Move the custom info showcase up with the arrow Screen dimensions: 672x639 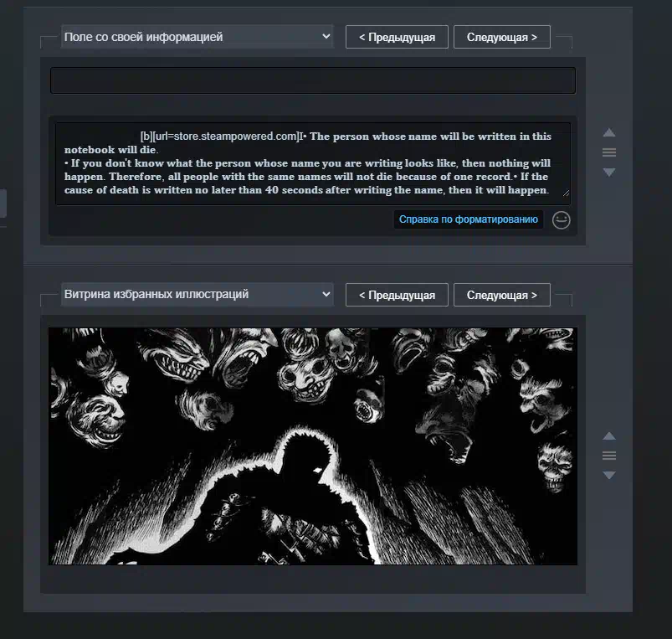(x=609, y=133)
